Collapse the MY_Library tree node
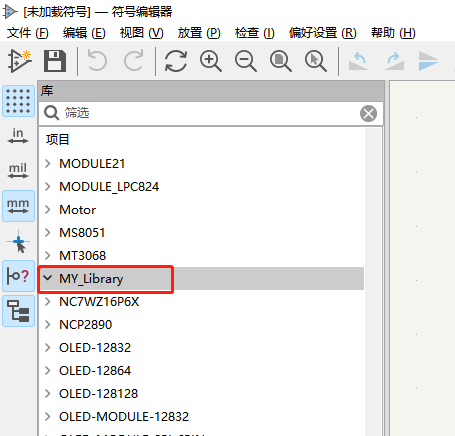Screen dimensions: 455x436 (48, 278)
